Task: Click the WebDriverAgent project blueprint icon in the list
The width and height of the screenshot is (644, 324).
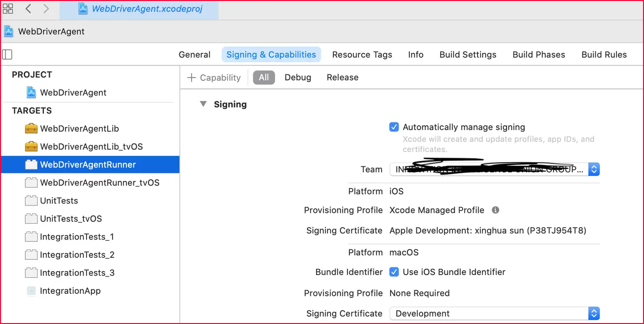Action: point(31,92)
